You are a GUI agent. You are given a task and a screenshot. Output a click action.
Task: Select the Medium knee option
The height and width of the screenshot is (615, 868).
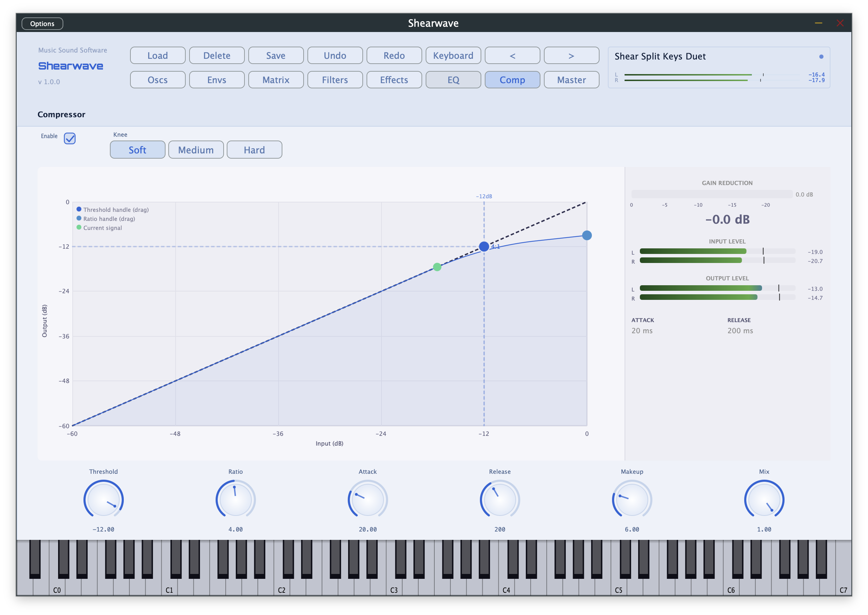pyautogui.click(x=196, y=150)
